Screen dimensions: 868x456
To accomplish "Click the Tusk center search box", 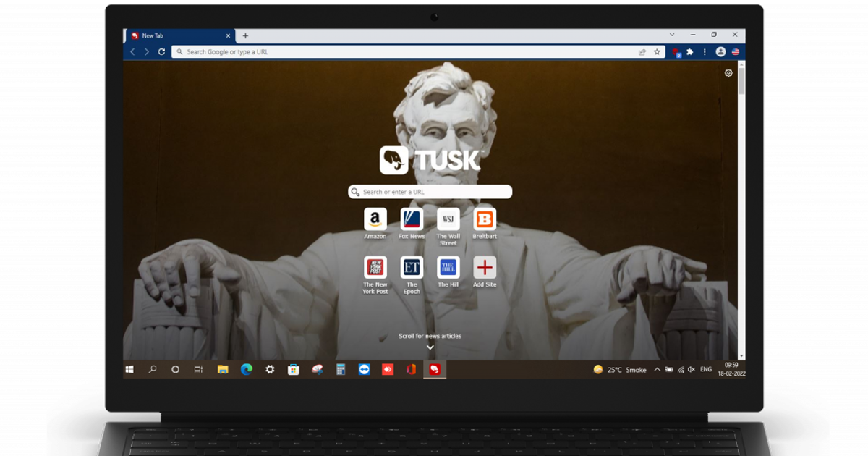I will click(x=430, y=192).
